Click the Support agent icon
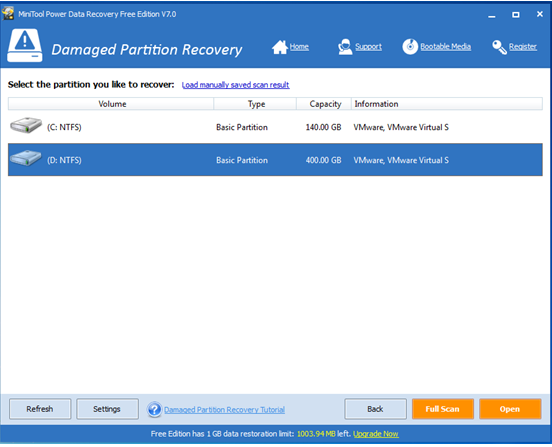This screenshot has height=447, width=552. pyautogui.click(x=345, y=47)
